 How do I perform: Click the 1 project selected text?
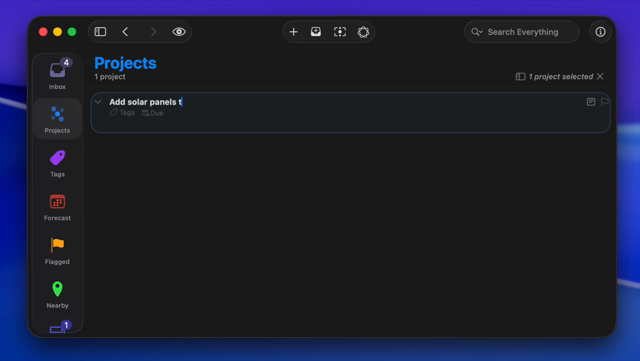pos(561,76)
